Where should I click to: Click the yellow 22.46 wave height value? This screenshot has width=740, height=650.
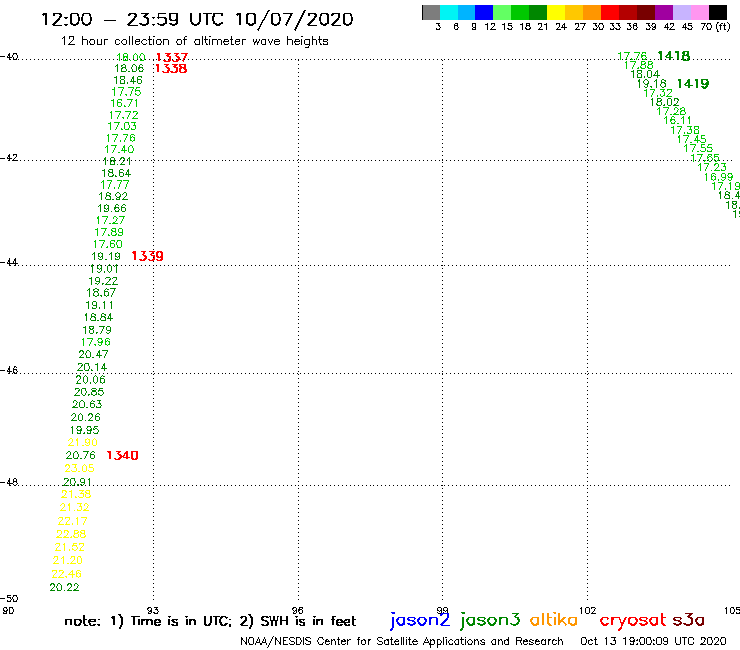coord(67,574)
